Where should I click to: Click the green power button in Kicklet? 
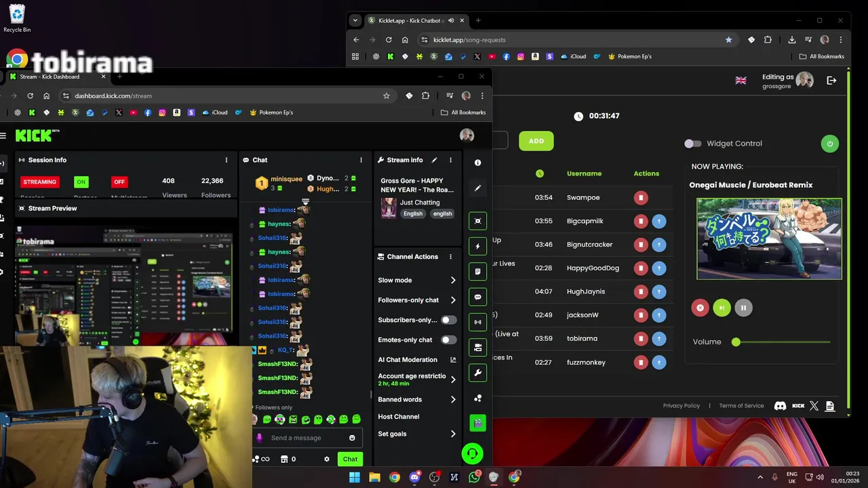pyautogui.click(x=829, y=143)
